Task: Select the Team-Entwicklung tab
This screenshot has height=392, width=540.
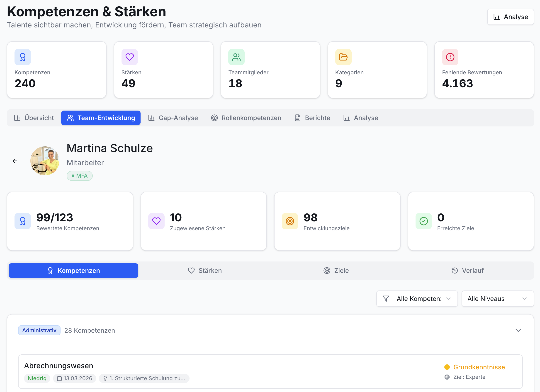Action: (x=101, y=118)
